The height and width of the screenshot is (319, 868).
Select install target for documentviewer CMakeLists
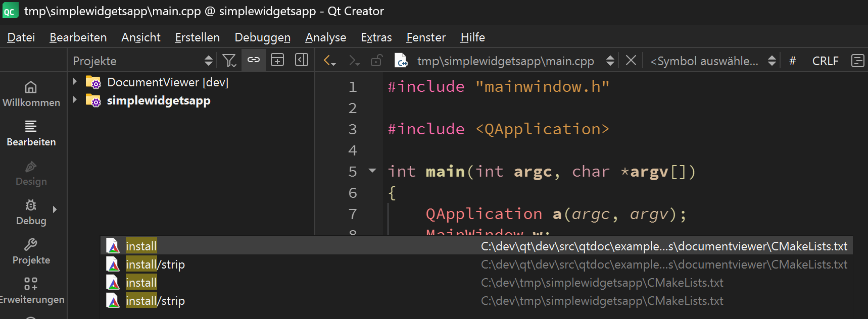point(476,246)
